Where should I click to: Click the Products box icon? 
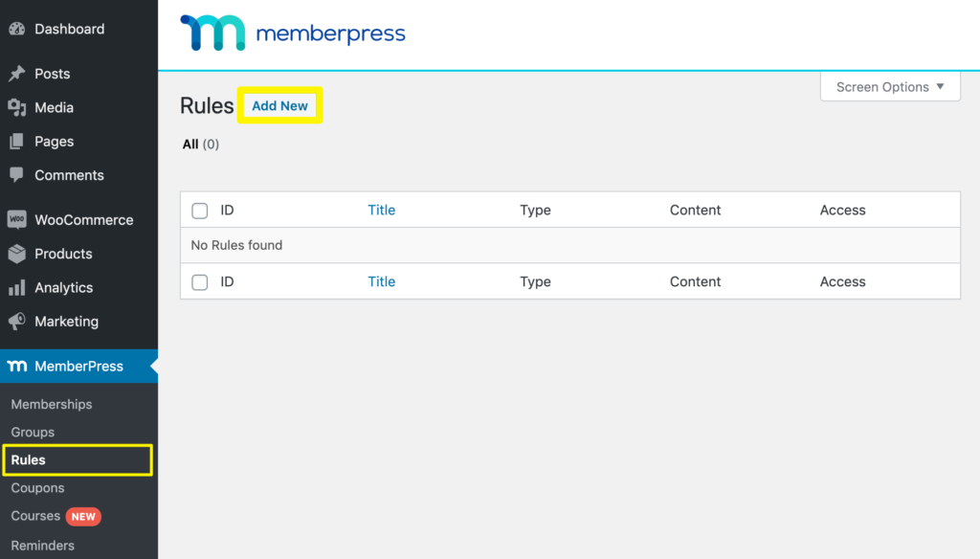(17, 254)
